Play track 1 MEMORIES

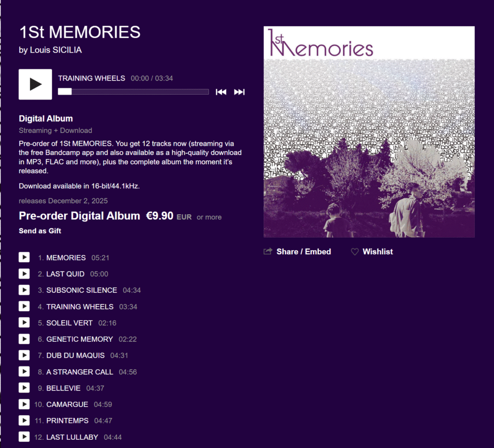coord(24,257)
